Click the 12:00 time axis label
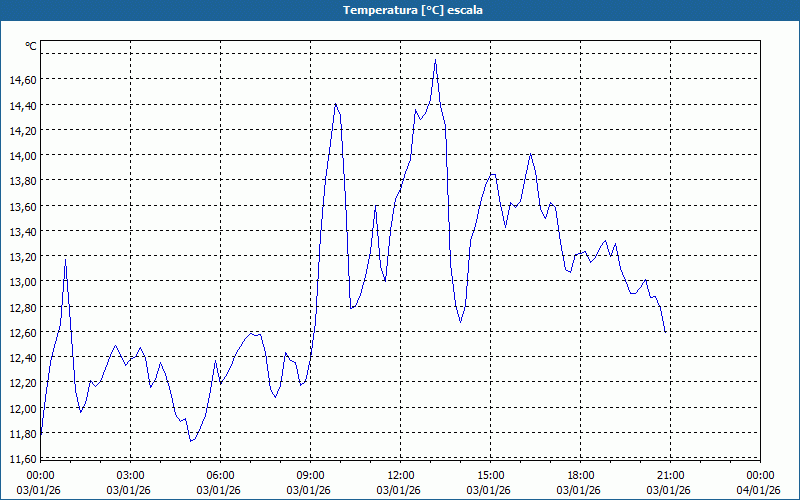The height and width of the screenshot is (500, 800). tap(401, 476)
